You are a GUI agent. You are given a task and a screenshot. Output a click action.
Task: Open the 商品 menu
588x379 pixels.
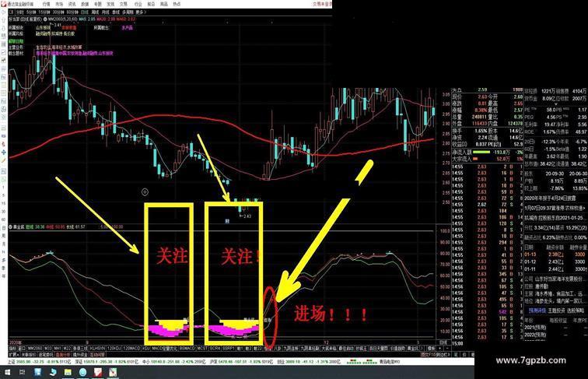pos(164,4)
